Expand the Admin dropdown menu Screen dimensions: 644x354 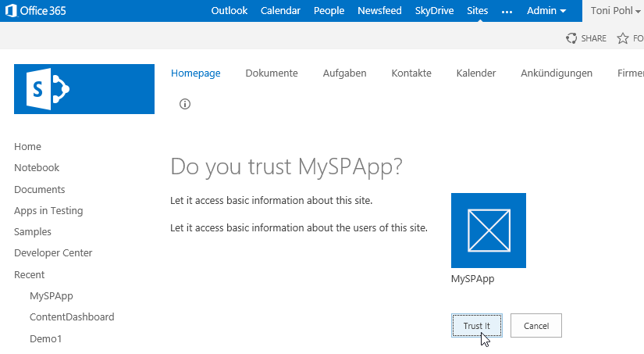point(546,11)
